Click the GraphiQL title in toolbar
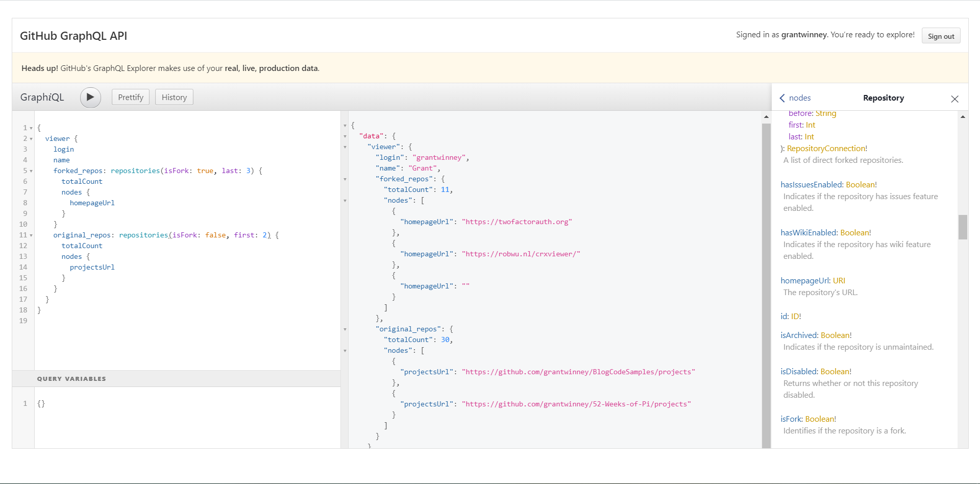 click(x=42, y=97)
